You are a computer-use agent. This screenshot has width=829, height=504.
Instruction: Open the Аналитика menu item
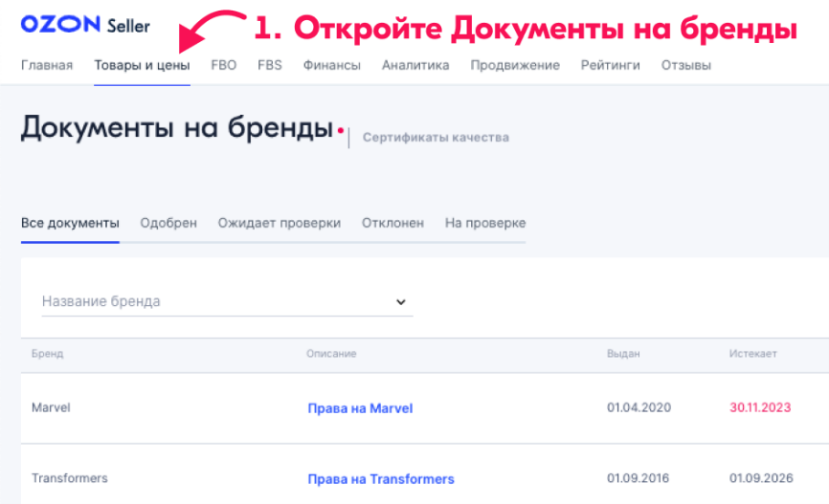[x=415, y=66]
